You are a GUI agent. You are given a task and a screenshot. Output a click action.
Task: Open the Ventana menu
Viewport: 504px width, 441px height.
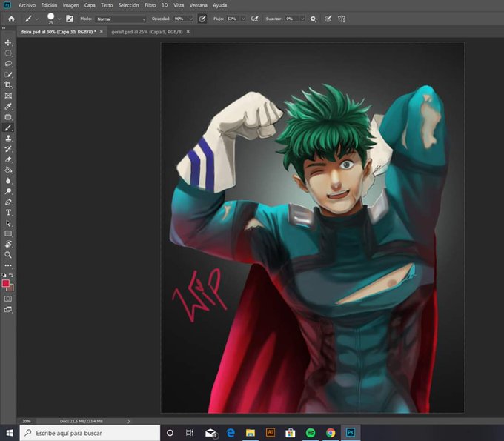point(199,5)
